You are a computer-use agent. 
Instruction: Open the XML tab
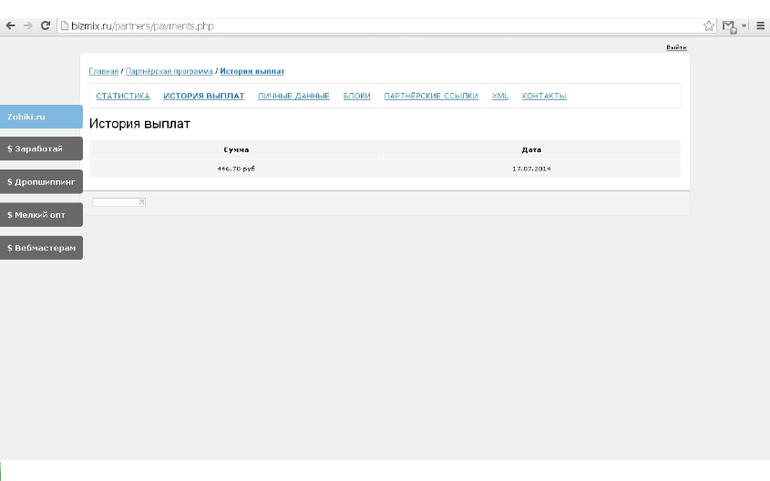[500, 96]
